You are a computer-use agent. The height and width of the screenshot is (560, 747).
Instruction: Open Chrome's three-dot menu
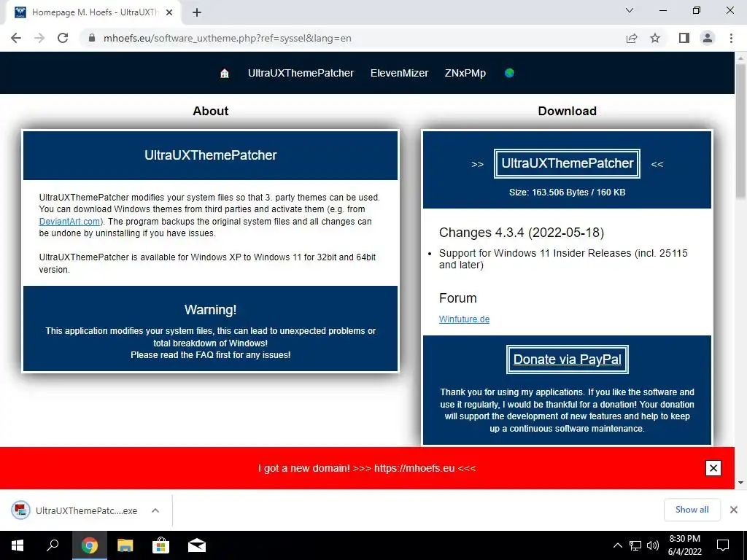731,38
